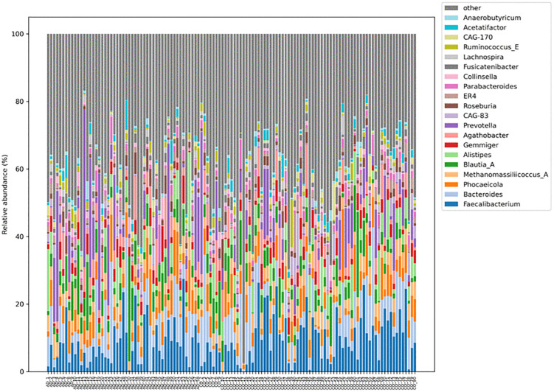The height and width of the screenshot is (392, 554).
Task: Click the Gemmiger legend color swatch
Action: tap(451, 145)
